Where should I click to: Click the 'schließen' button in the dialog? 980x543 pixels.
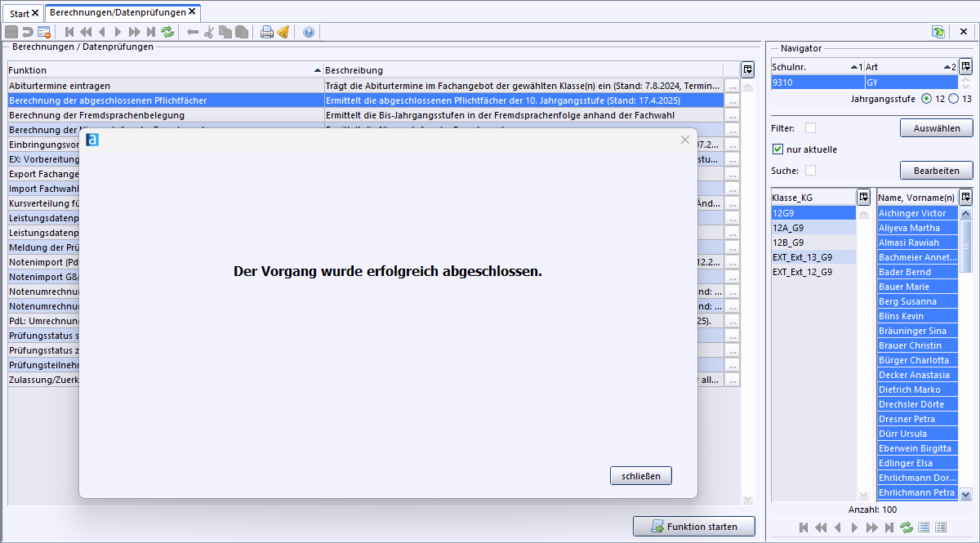click(x=640, y=476)
